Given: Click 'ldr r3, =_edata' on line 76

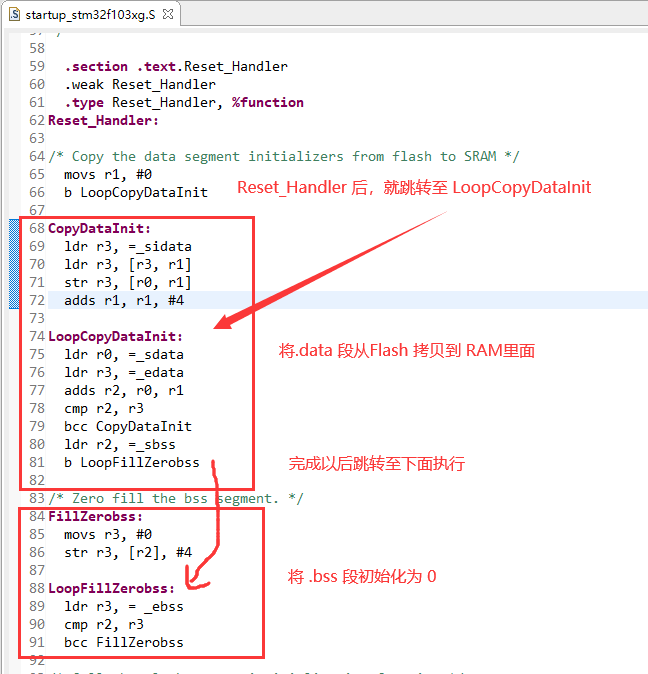Looking at the screenshot, I should pyautogui.click(x=124, y=373).
